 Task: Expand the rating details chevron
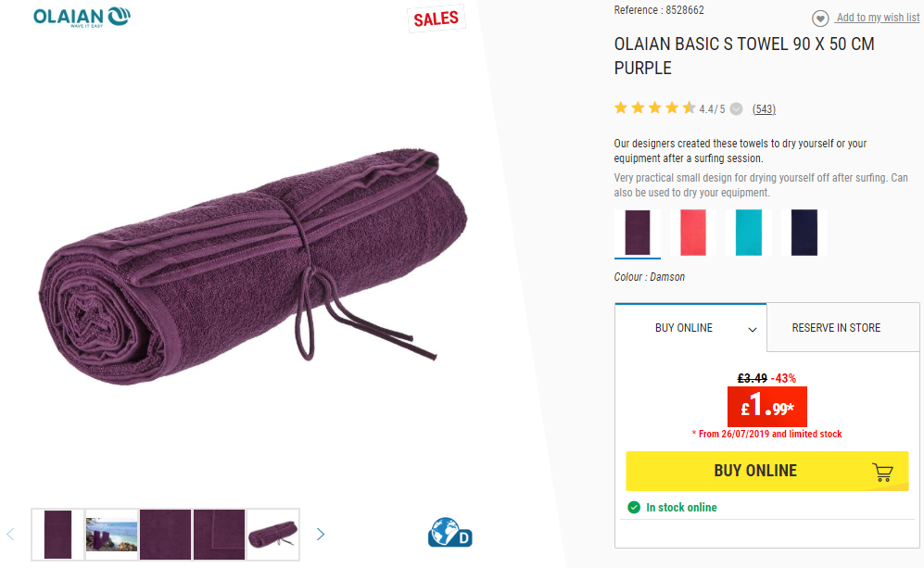click(736, 109)
